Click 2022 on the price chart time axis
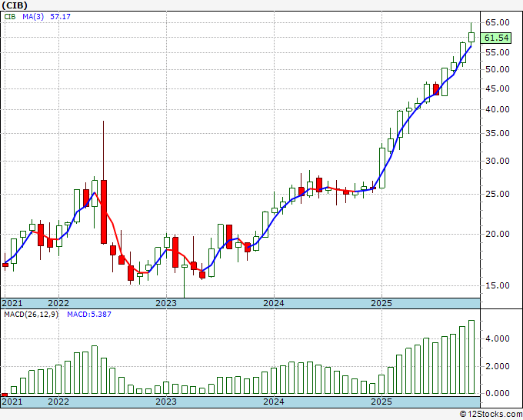 point(58,303)
